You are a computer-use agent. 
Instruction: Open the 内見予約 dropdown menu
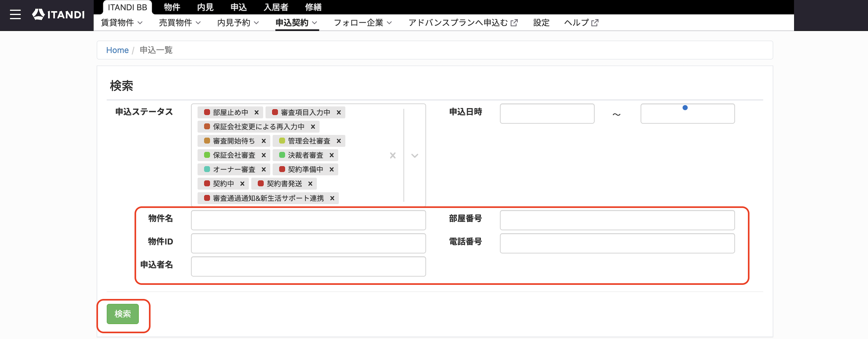click(238, 22)
